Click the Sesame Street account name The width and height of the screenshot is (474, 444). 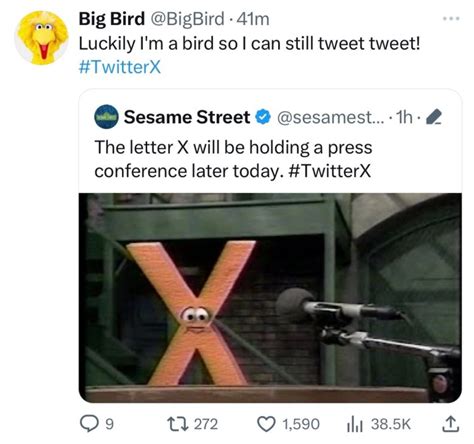[x=187, y=117]
